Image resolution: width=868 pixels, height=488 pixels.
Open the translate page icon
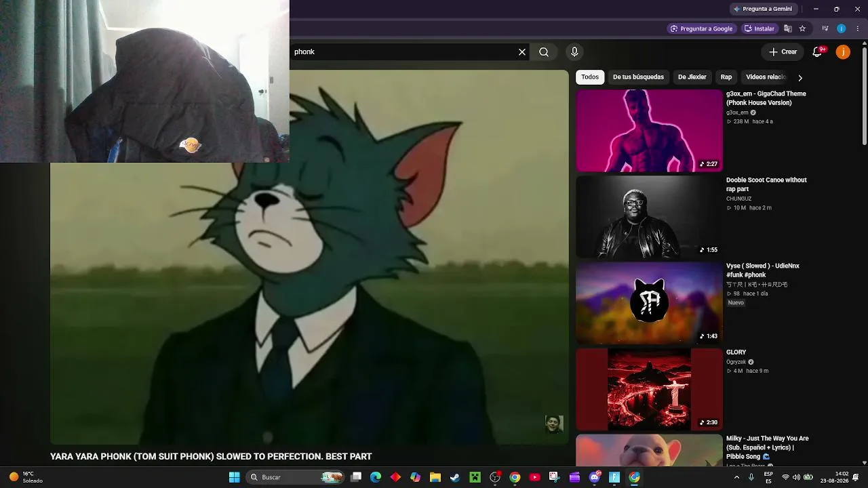(788, 28)
